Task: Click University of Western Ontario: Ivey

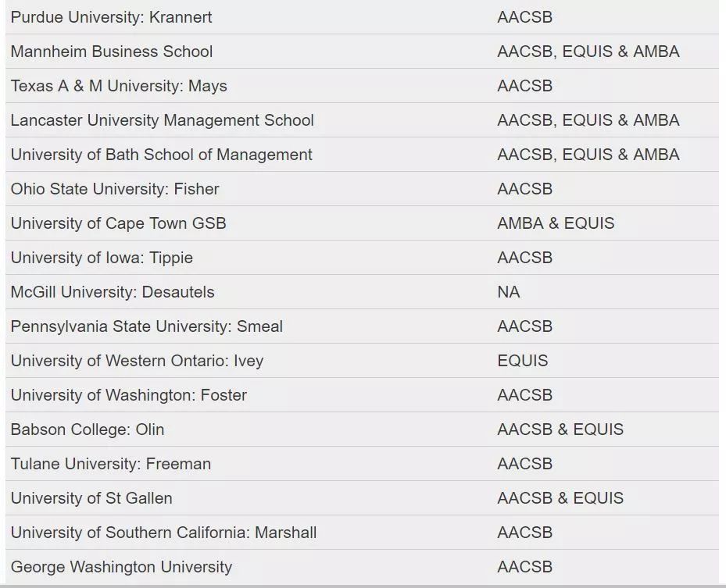Action: point(137,361)
